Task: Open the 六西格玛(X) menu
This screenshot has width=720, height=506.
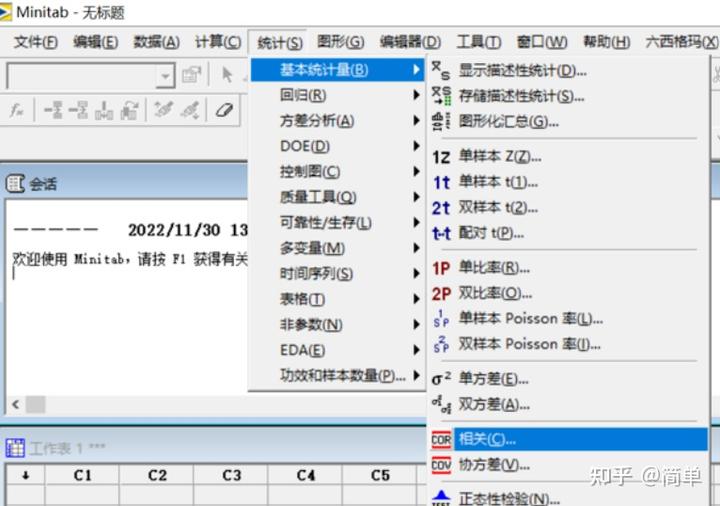Action: pos(681,42)
